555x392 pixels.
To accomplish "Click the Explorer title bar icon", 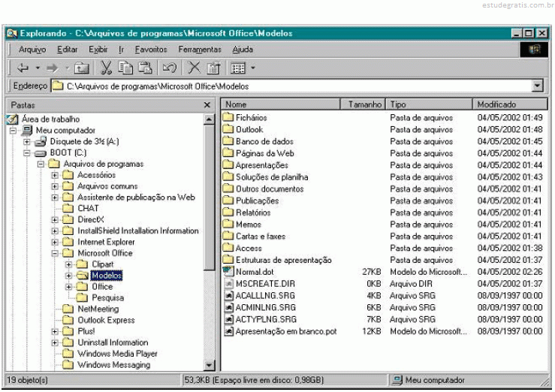I will 12,33.
